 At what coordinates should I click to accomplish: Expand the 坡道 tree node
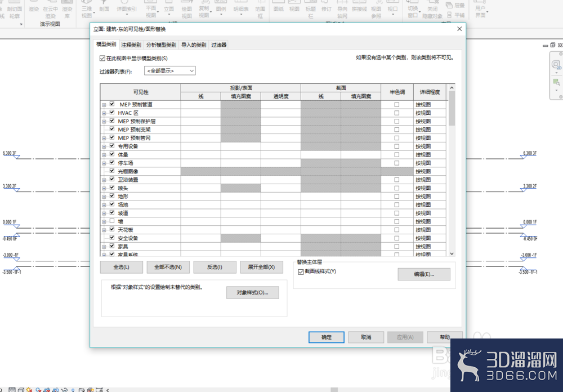(x=104, y=213)
